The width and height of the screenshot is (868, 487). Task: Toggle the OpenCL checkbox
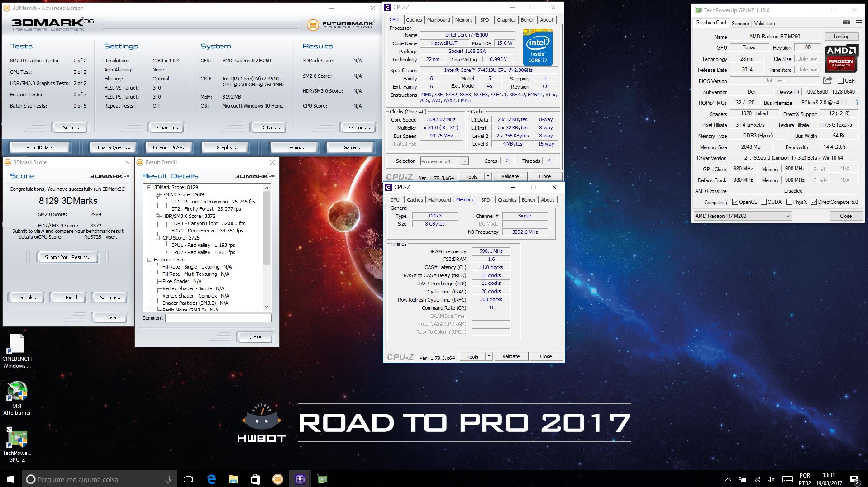(735, 202)
